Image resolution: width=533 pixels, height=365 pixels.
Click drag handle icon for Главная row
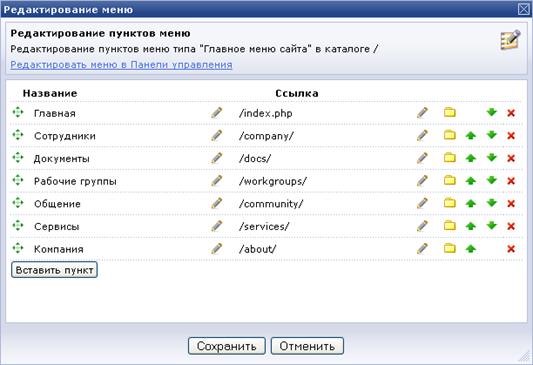(x=18, y=112)
